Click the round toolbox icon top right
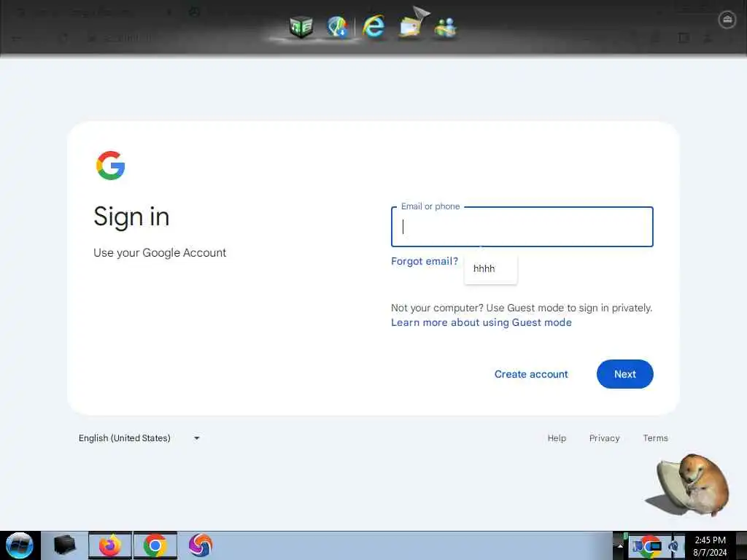Image resolution: width=747 pixels, height=560 pixels. point(727,20)
